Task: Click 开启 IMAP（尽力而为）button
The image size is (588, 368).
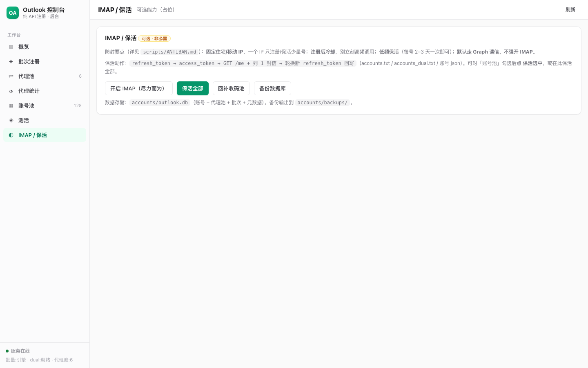Action: 139,88
